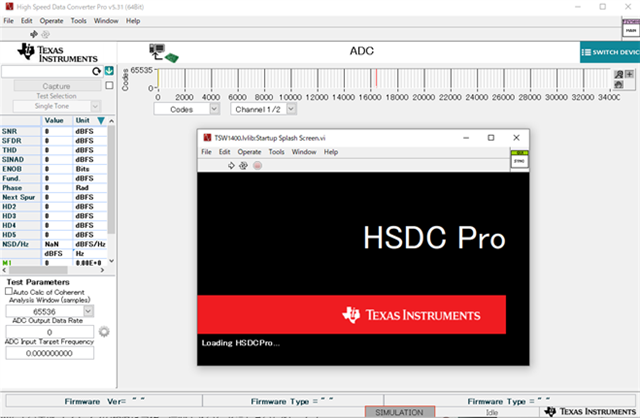The image size is (640, 418).
Task: Click the device connection icon with green board
Action: point(163,53)
